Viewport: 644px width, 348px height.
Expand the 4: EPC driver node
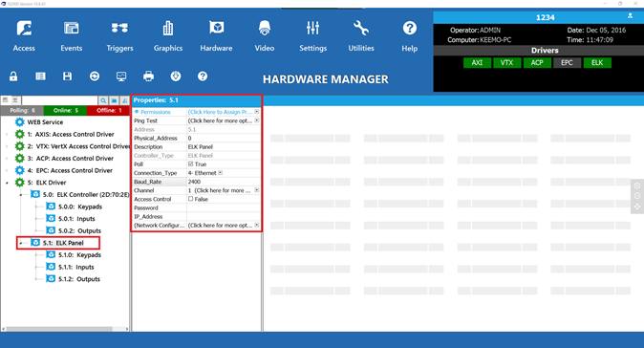point(7,170)
